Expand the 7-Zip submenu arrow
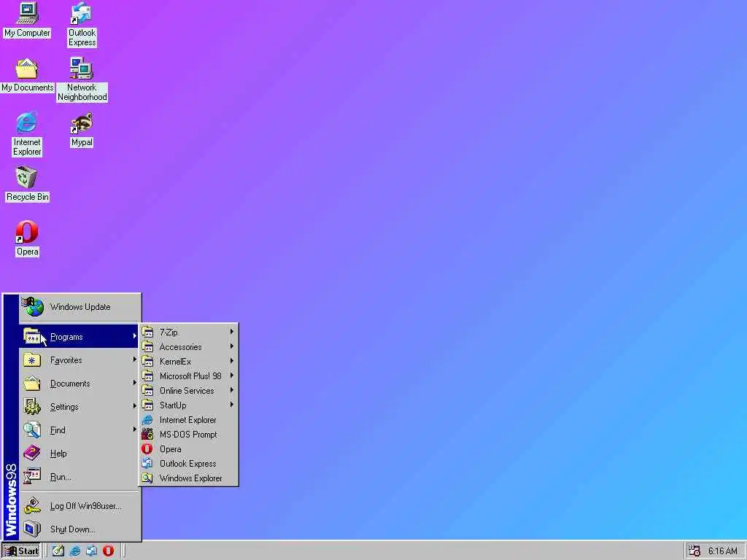Image resolution: width=747 pixels, height=560 pixels. (x=231, y=332)
